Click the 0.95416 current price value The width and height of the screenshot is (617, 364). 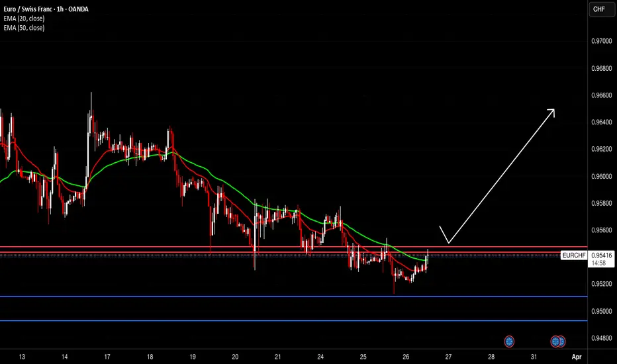(602, 255)
